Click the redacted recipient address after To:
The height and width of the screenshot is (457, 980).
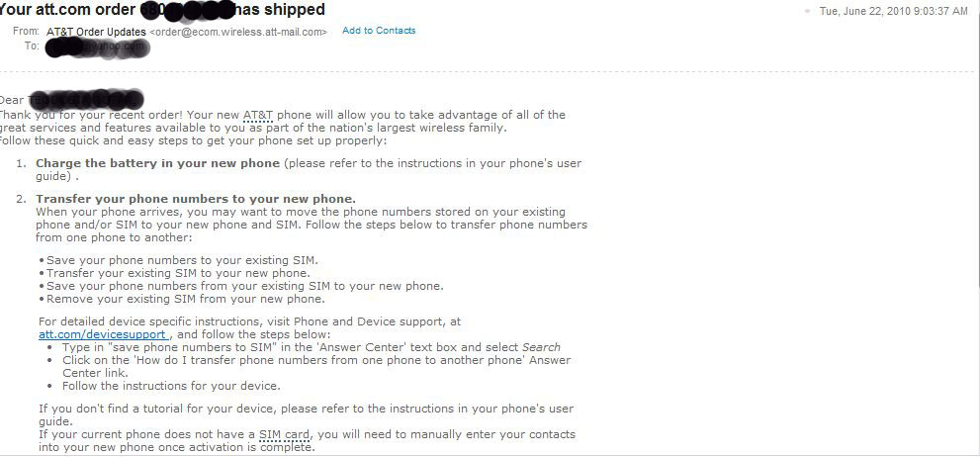97,47
